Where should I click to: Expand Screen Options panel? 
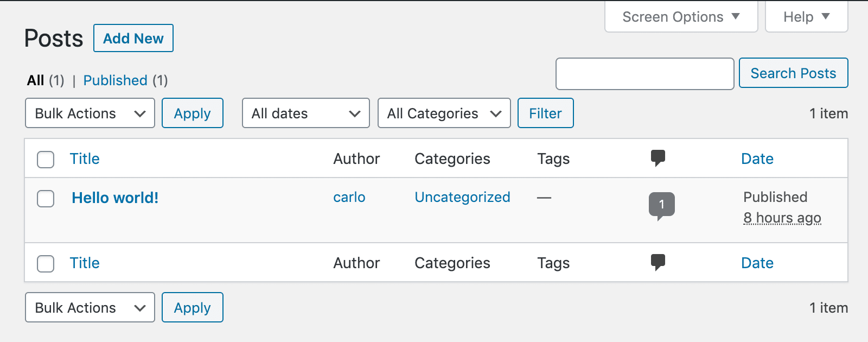click(680, 16)
